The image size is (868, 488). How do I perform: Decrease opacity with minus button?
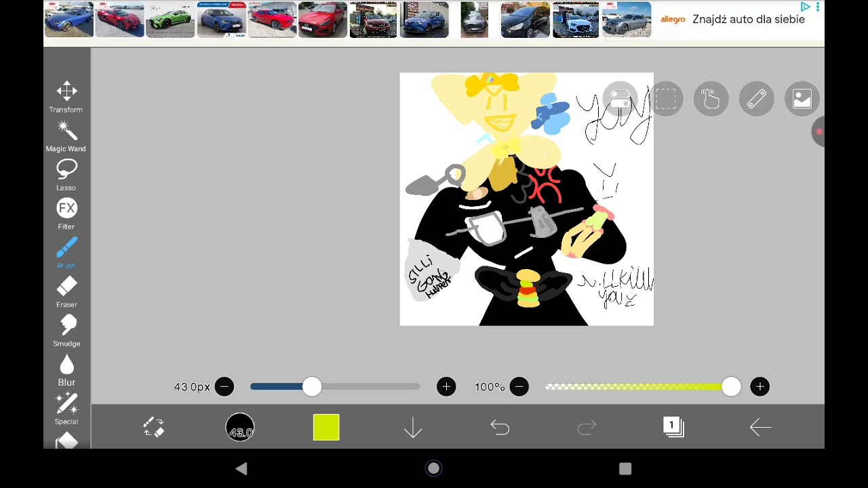point(519,386)
